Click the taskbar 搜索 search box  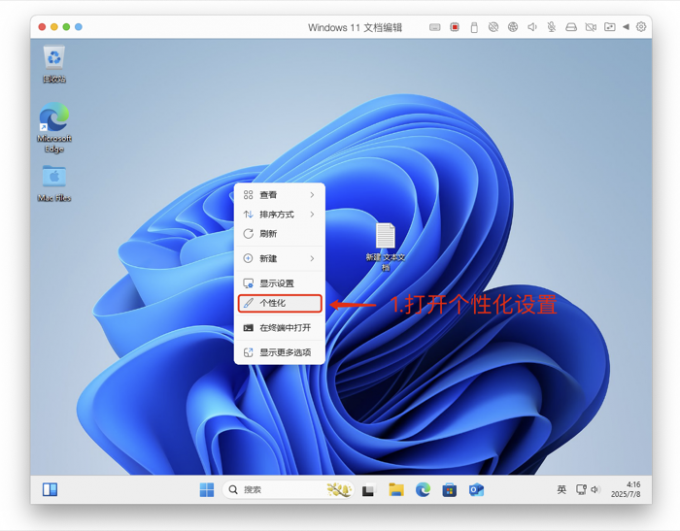pos(288,490)
